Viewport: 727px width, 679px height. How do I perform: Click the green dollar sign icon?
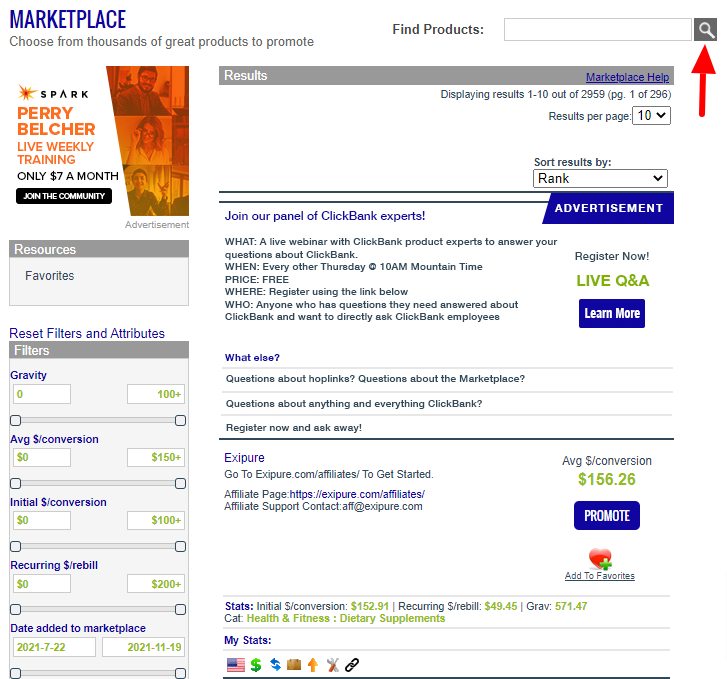click(x=256, y=665)
